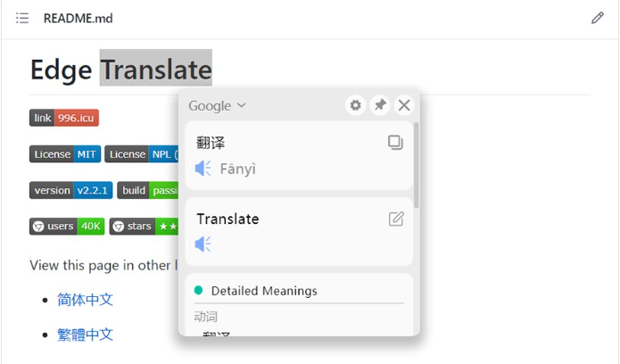Play pronunciation of Fānyì
The height and width of the screenshot is (364, 620).
coord(203,169)
